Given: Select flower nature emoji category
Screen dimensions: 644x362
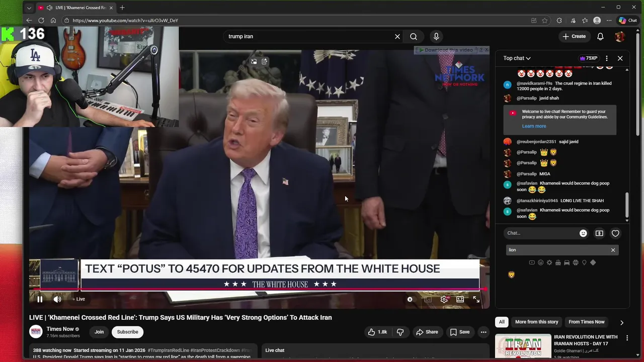Looking at the screenshot, I should 549,262.
